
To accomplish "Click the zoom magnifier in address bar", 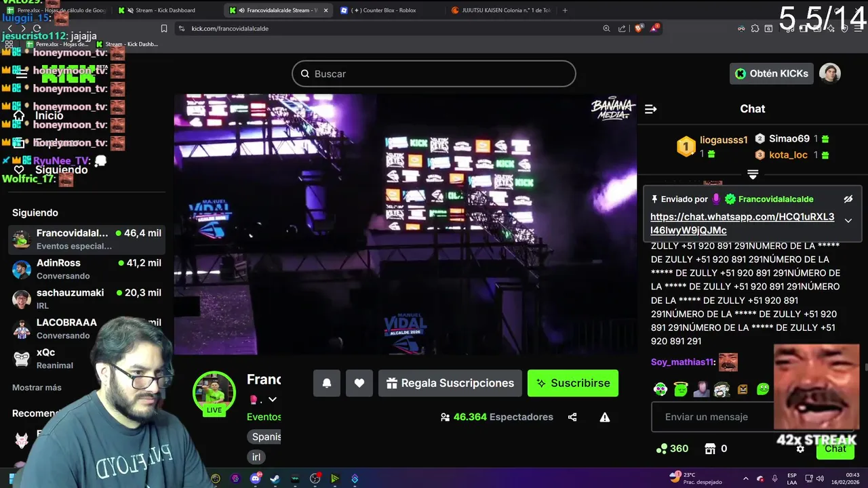I will (606, 28).
